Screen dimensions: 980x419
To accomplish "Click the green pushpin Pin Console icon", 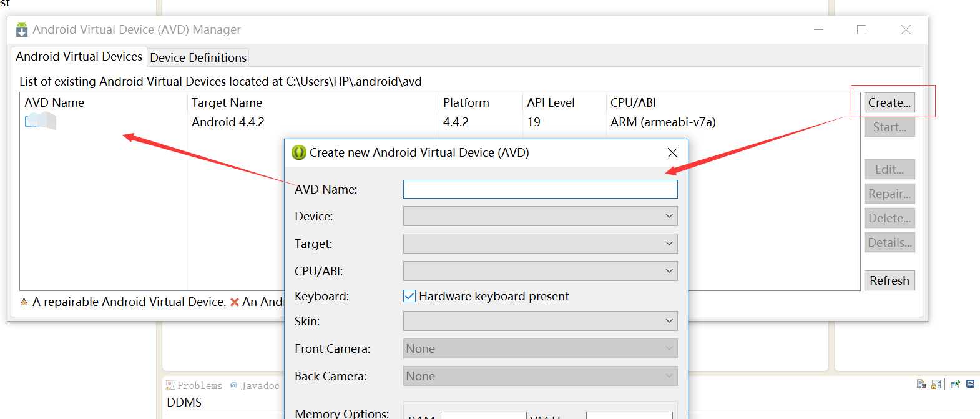I will point(955,384).
